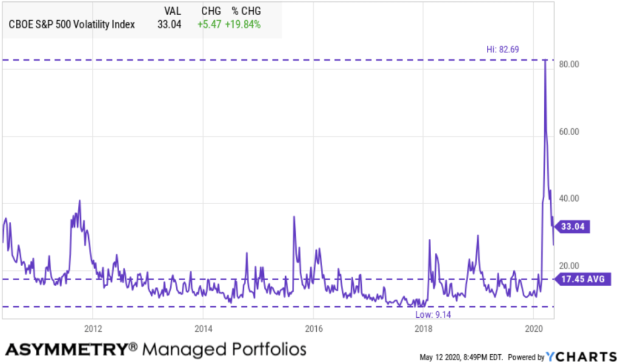Click the ASYMMETRY Managed Portfolios logo
The width and height of the screenshot is (622, 364).
tap(156, 349)
